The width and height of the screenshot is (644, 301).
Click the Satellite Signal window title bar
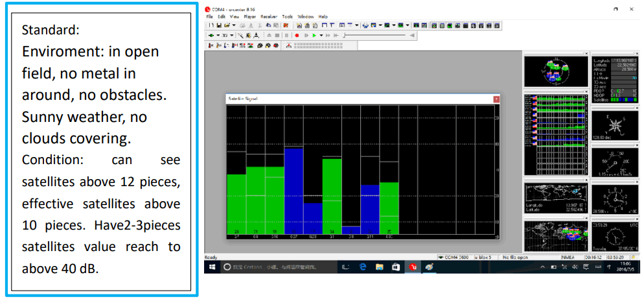pos(360,99)
